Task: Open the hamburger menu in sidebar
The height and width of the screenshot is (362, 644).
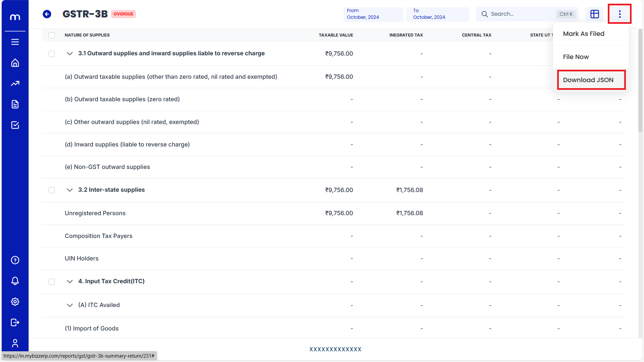Action: click(x=15, y=42)
